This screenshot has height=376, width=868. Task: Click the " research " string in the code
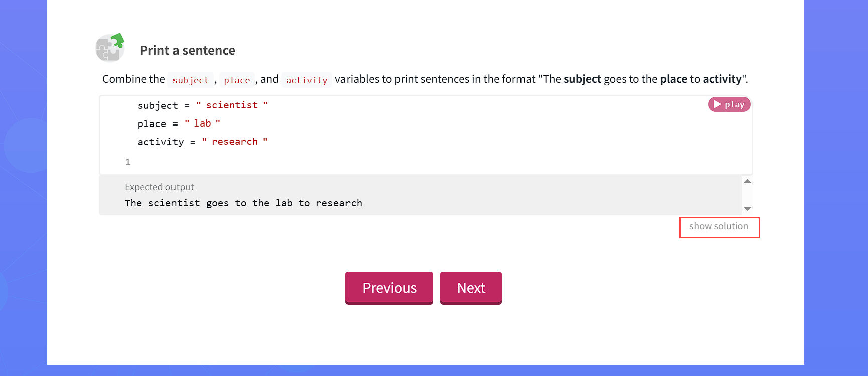[x=235, y=142]
